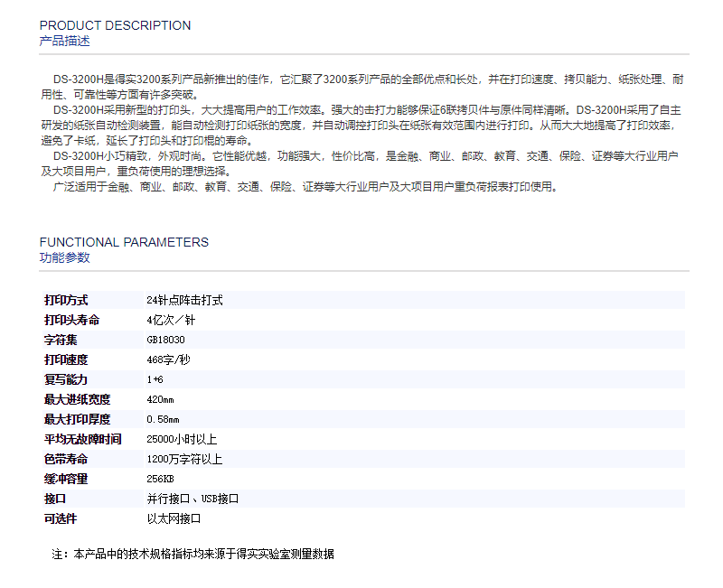Image resolution: width=723 pixels, height=588 pixels.
Task: Click the line starting 广泛适用于金融
Action: coord(305,187)
